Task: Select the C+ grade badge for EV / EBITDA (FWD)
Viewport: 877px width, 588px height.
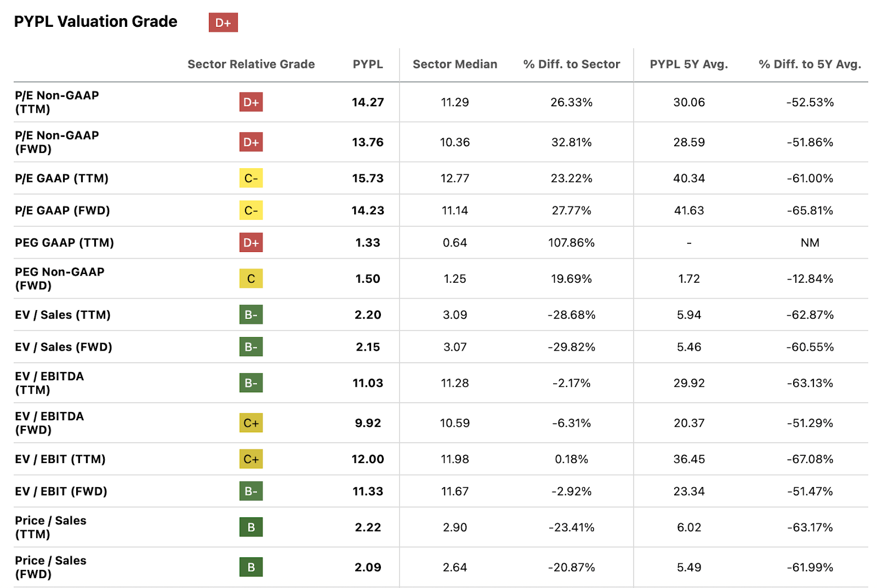Action: tap(251, 423)
